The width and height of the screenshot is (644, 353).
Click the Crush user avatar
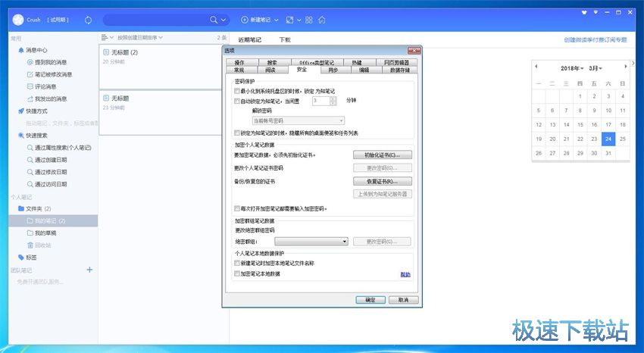tap(18, 20)
